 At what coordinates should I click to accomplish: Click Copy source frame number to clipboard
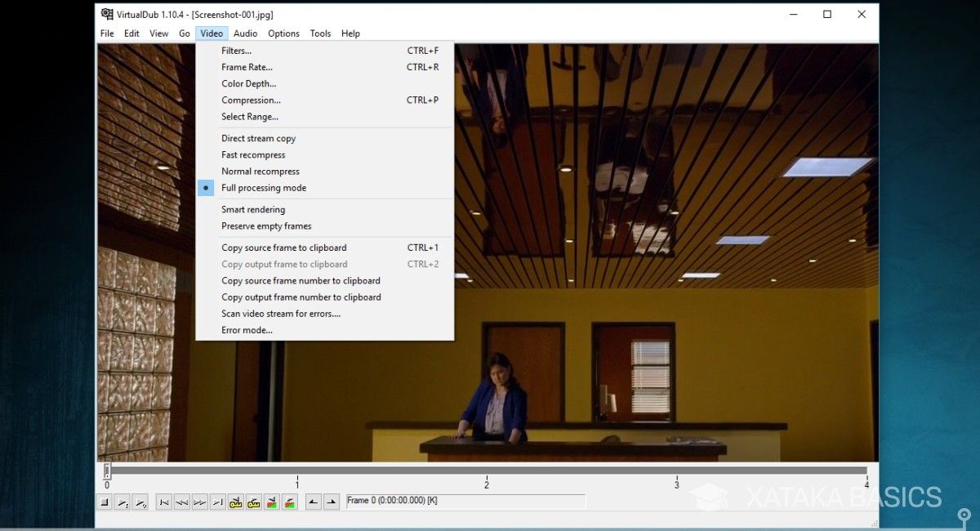(x=325, y=280)
